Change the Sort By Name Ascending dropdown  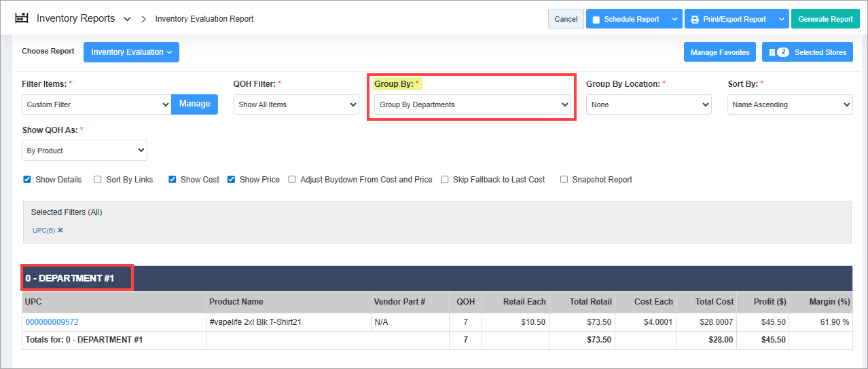click(x=789, y=104)
